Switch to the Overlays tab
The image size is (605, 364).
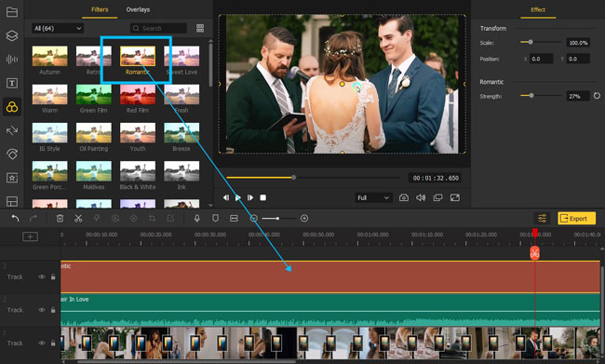pyautogui.click(x=138, y=9)
